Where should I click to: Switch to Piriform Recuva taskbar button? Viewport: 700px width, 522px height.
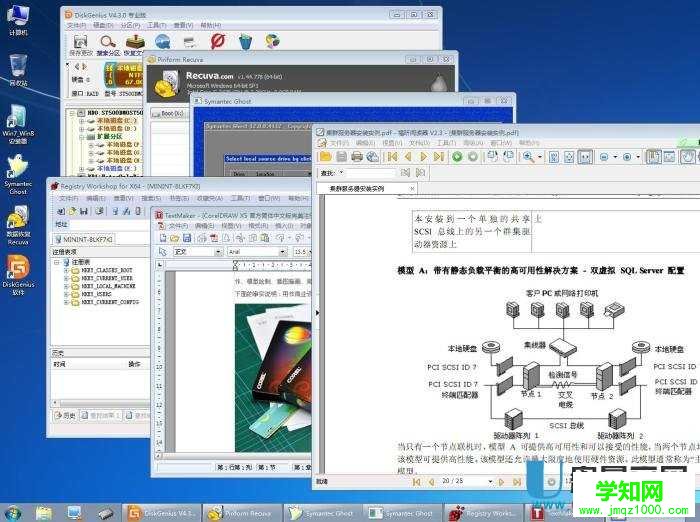click(x=243, y=514)
